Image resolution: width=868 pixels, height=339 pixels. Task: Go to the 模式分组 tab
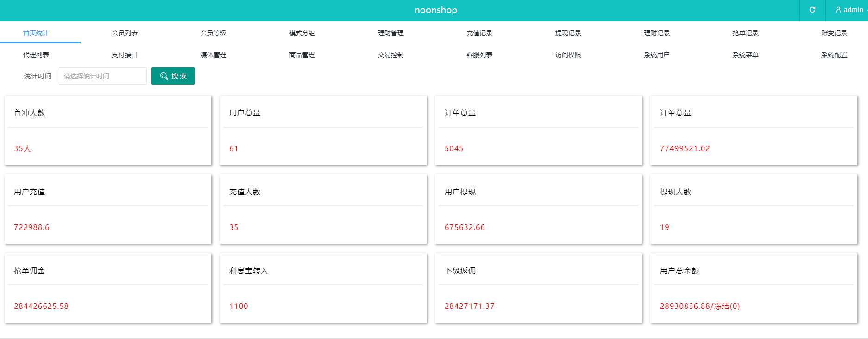pos(302,33)
